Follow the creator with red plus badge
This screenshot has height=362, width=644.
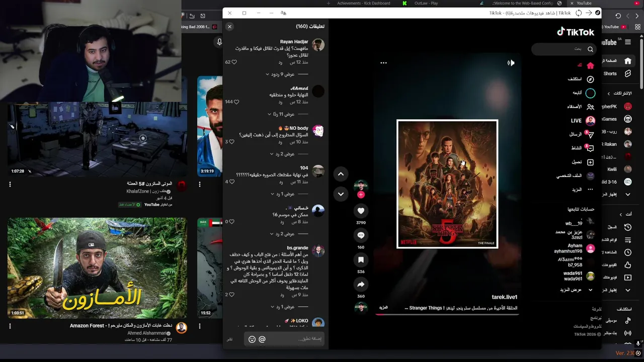[x=361, y=195]
